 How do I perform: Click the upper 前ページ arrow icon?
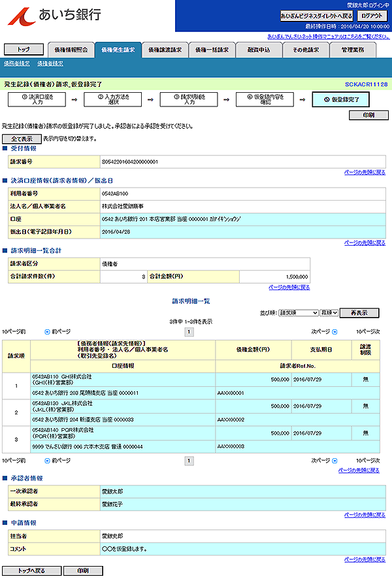pyautogui.click(x=47, y=332)
